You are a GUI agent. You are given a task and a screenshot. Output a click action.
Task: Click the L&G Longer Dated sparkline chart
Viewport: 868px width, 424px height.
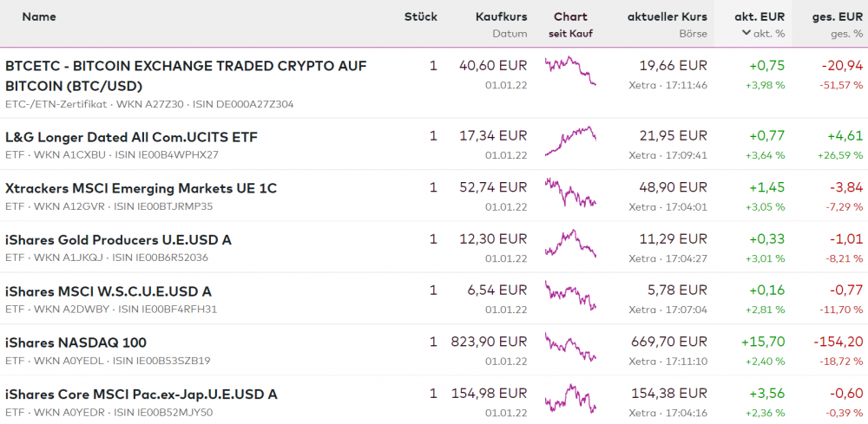[x=570, y=140]
